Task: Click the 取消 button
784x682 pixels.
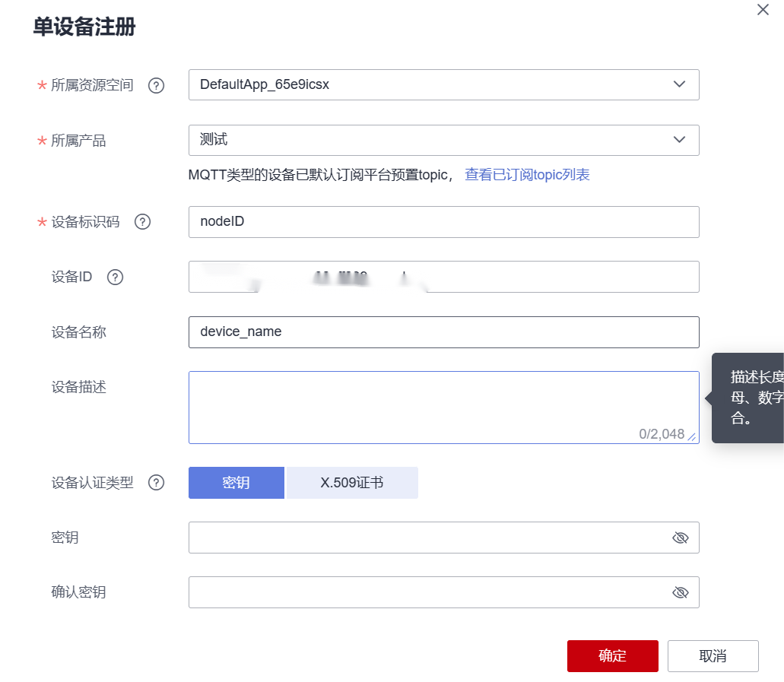Action: [713, 656]
